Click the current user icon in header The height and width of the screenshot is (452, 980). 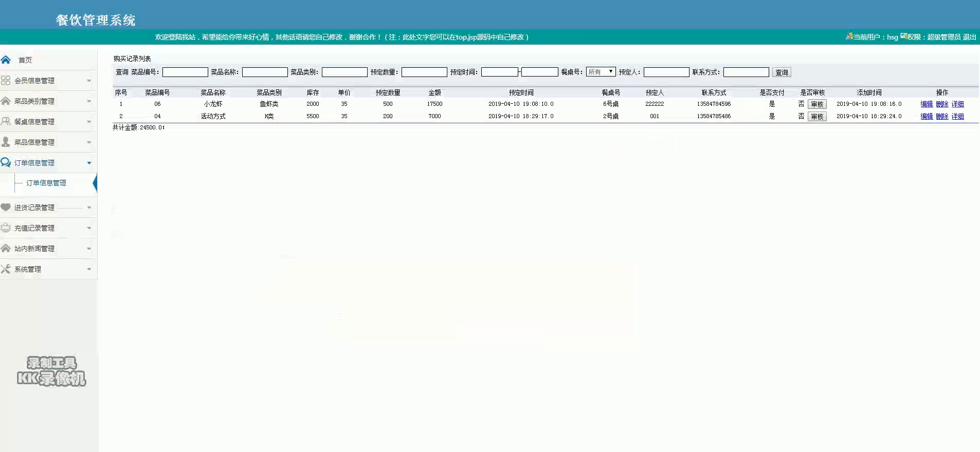click(x=849, y=36)
